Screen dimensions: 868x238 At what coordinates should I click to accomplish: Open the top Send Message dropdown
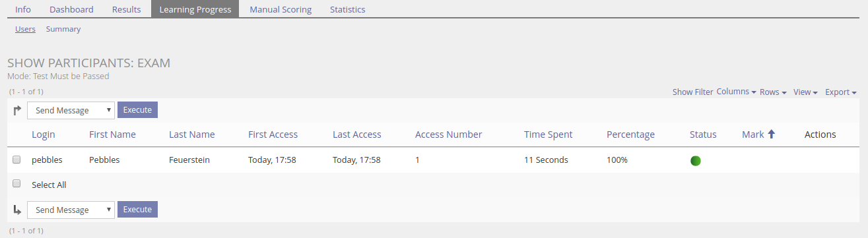pyautogui.click(x=71, y=110)
